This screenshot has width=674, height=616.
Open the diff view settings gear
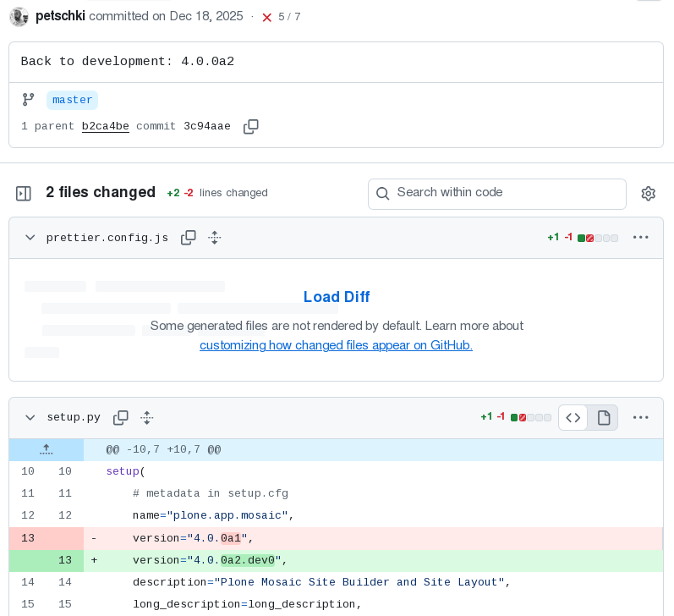pos(648,194)
